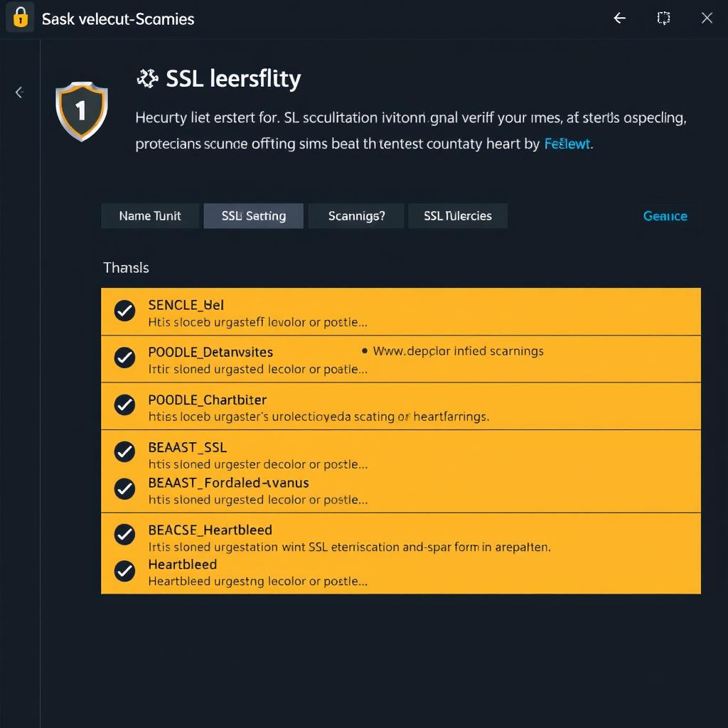Uncheck the BEAAST_Fordaled-vanus item
Image resolution: width=728 pixels, height=728 pixels.
pyautogui.click(x=124, y=489)
